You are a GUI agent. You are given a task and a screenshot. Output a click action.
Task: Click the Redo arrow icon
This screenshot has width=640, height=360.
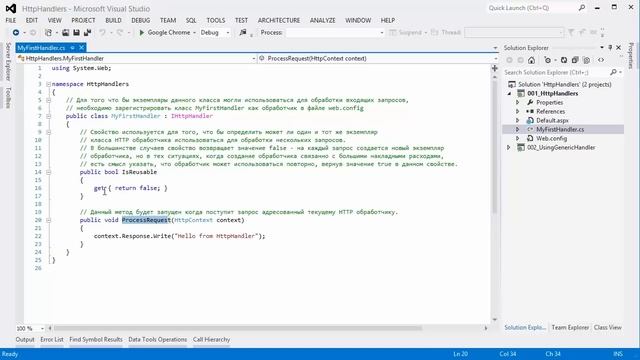pyautogui.click(x=120, y=32)
